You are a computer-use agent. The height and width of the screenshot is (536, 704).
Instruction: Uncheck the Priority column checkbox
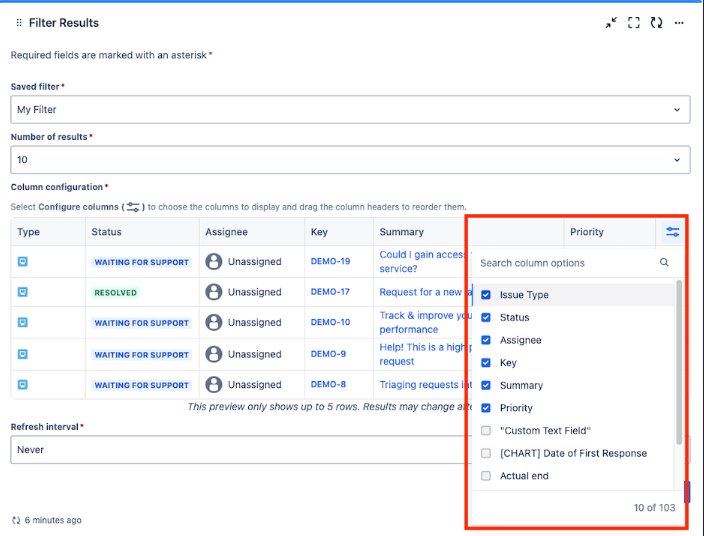486,408
